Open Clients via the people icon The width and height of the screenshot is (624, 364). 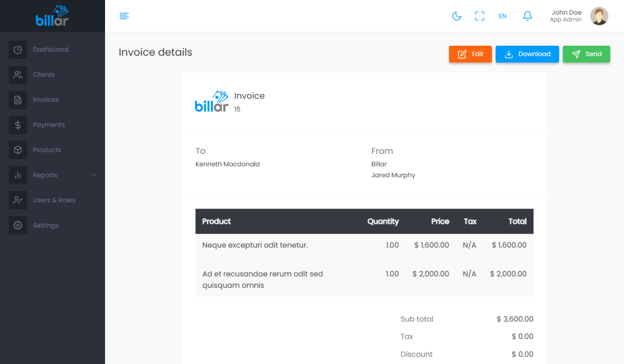(x=18, y=75)
